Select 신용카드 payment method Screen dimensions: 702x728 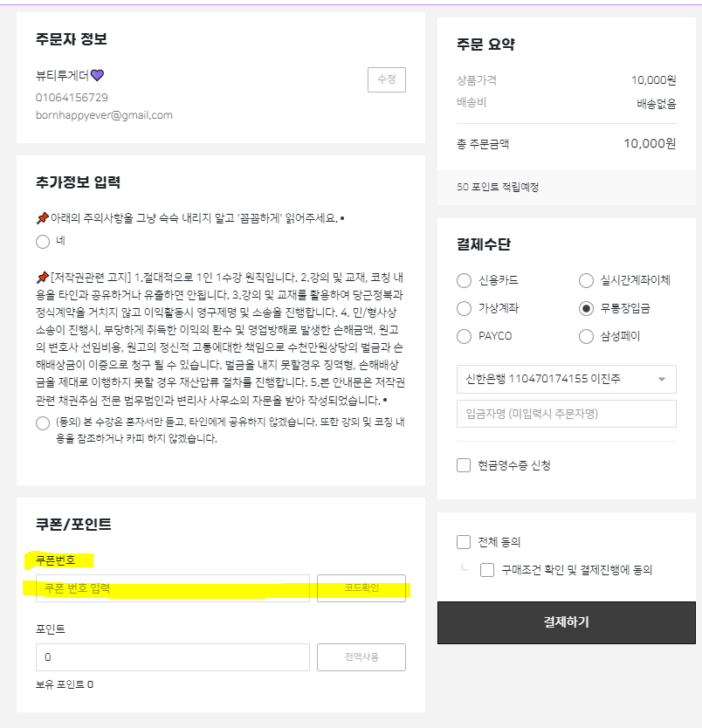pyautogui.click(x=464, y=280)
